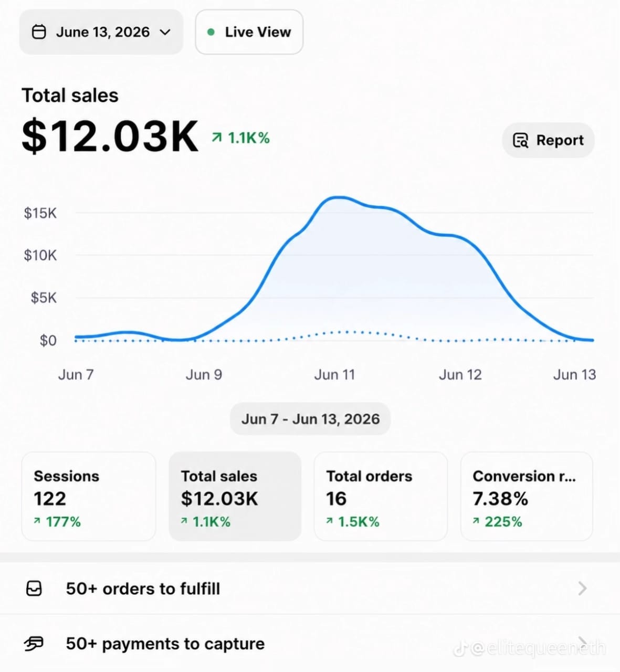Open the sales Report
The width and height of the screenshot is (620, 672).
[x=548, y=140]
